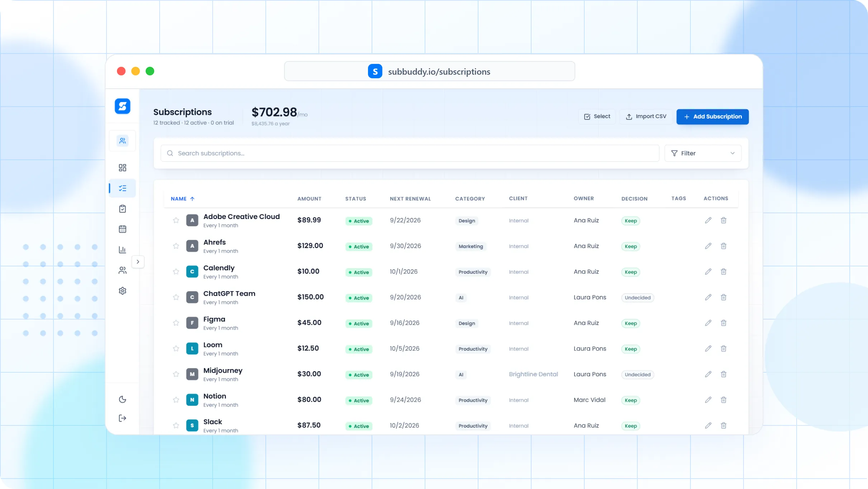The width and height of the screenshot is (868, 489).
Task: Open the dashboard grid icon in sidebar
Action: click(x=122, y=168)
